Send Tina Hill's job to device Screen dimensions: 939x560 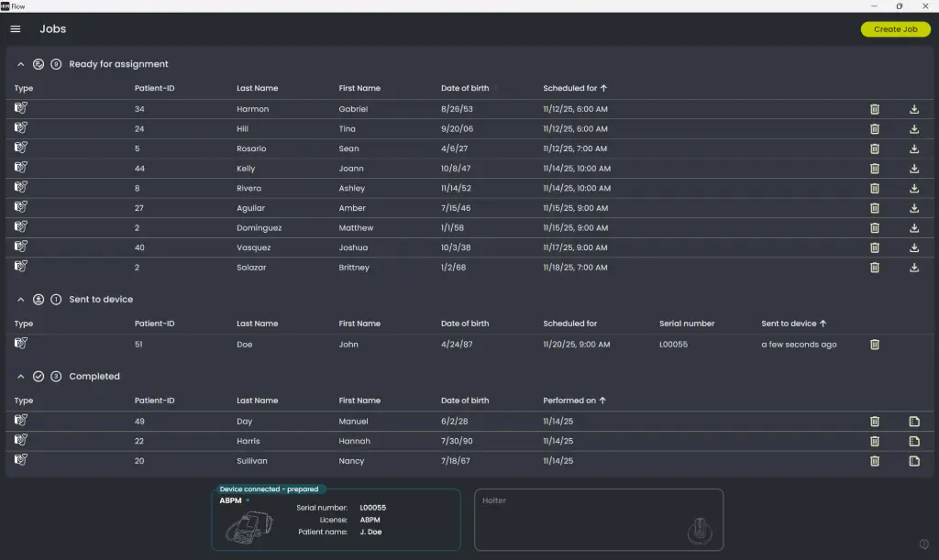coord(913,129)
